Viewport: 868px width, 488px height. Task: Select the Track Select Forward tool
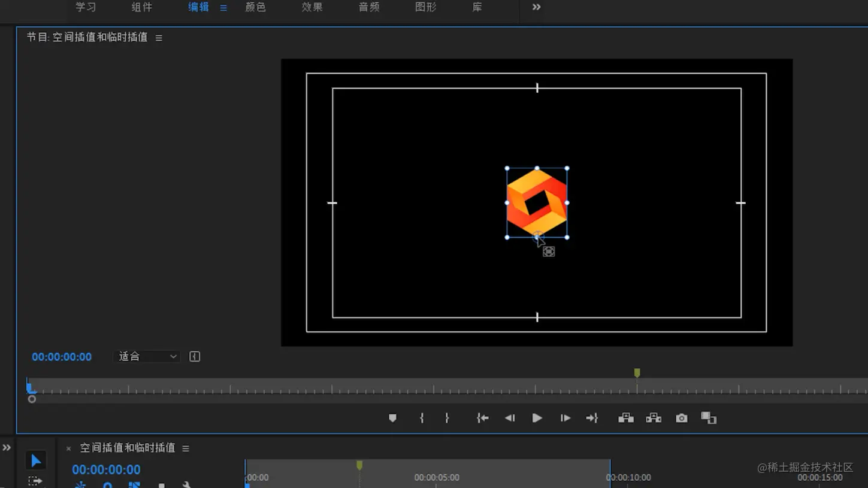click(35, 481)
